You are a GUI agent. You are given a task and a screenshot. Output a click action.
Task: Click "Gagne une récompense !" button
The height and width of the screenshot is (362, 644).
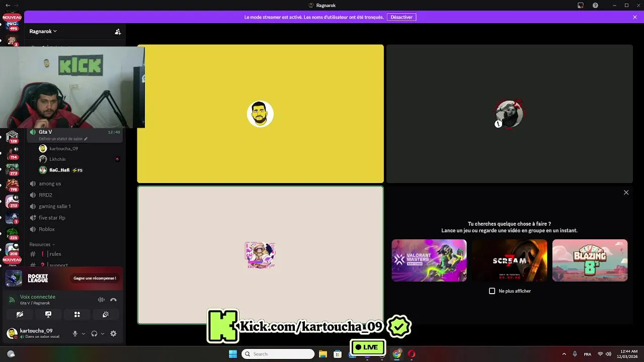pyautogui.click(x=95, y=278)
